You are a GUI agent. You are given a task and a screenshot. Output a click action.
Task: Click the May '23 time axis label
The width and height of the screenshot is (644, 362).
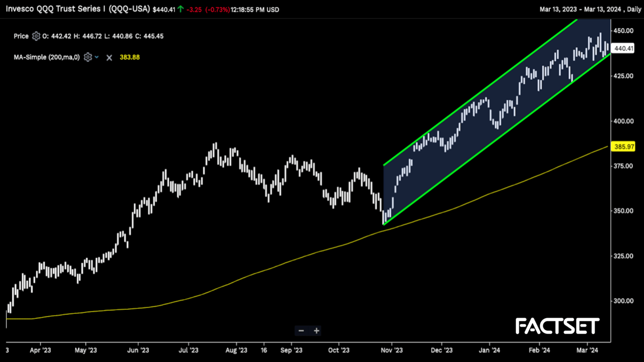click(85, 350)
